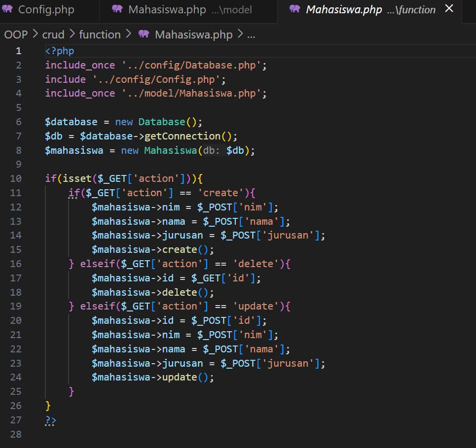Click the PHP file icon in the breadcrumb
476x448 pixels.
[x=144, y=34]
